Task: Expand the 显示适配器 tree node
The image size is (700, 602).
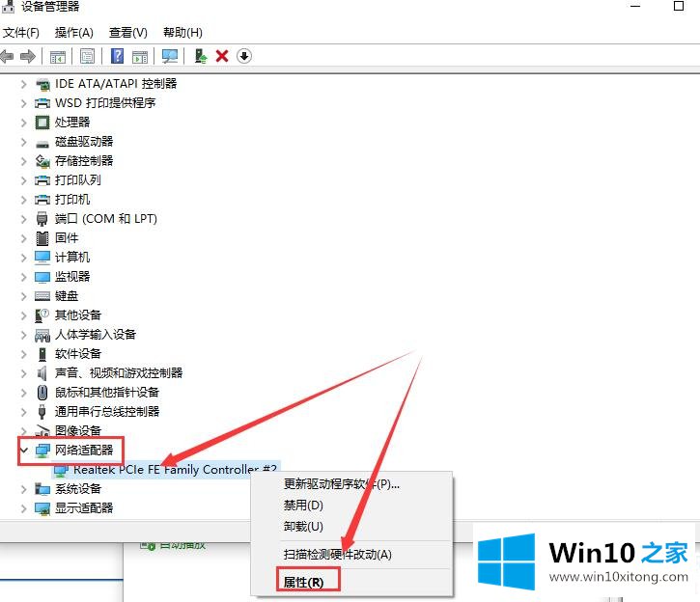Action: (x=24, y=508)
